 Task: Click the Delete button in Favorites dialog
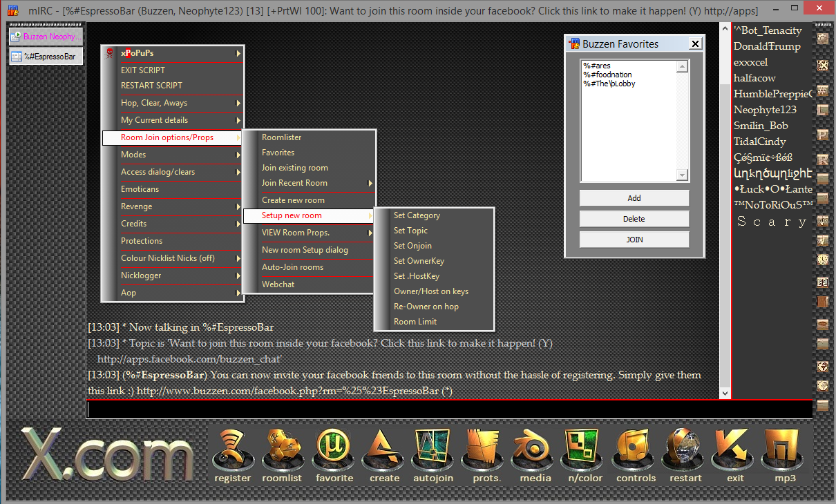click(634, 219)
